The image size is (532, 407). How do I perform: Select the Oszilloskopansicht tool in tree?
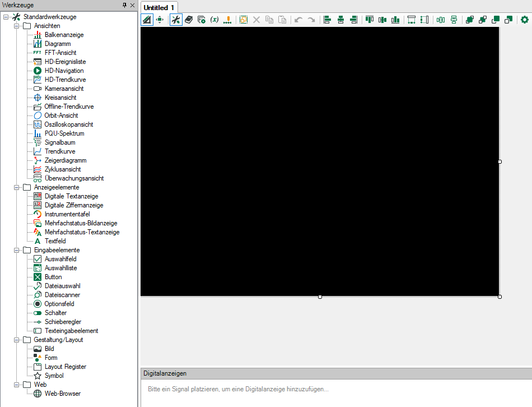tap(68, 124)
